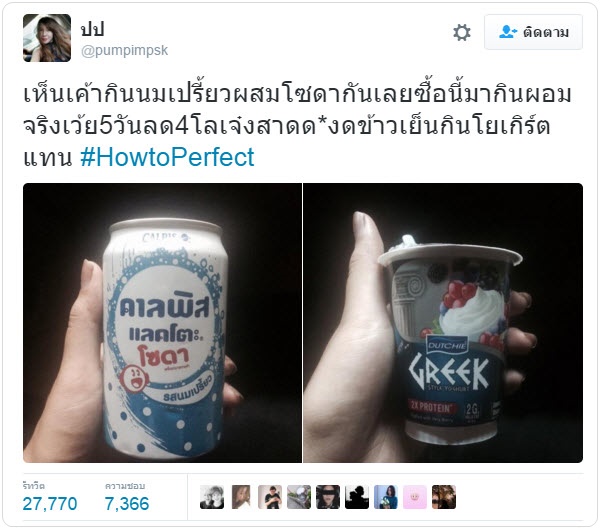
Task: Click the second liker avatar
Action: click(x=241, y=497)
